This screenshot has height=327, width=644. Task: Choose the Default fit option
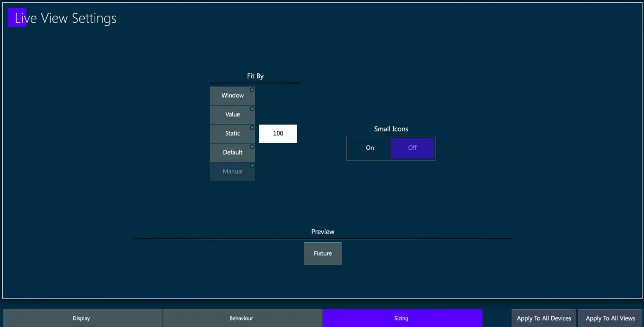pos(232,153)
